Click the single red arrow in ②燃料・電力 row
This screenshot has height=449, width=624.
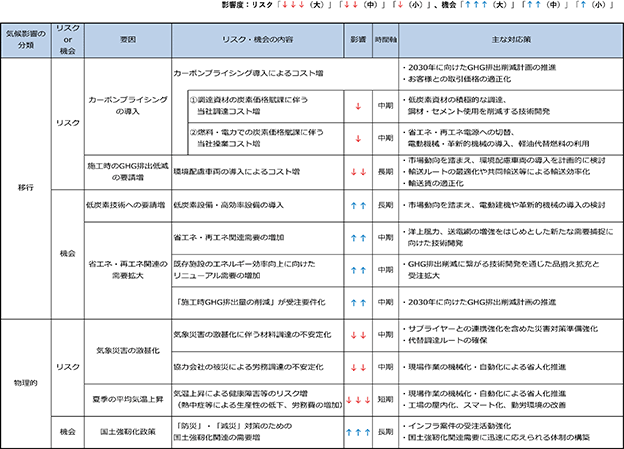tap(358, 139)
